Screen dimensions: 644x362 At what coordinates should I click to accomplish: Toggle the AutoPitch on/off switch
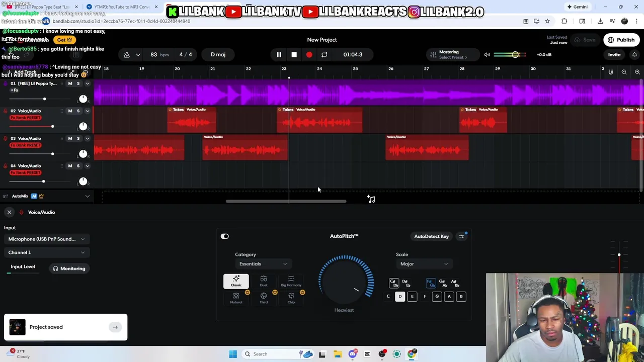(x=224, y=236)
